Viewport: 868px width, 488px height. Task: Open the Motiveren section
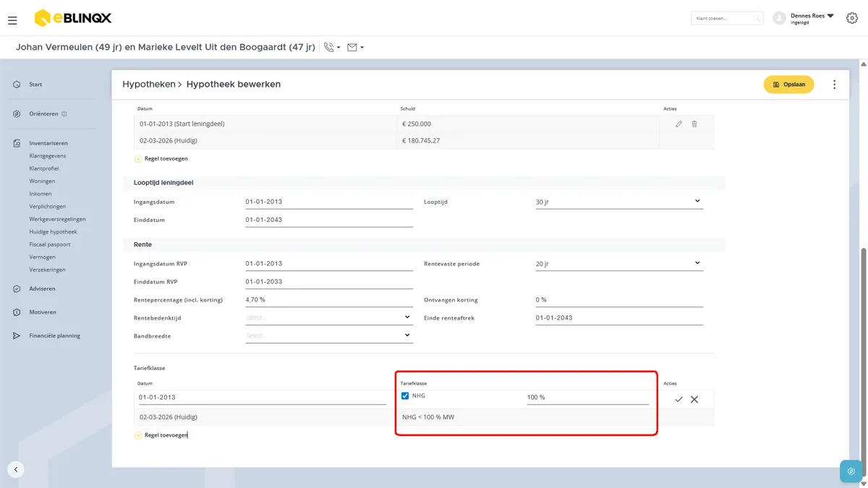point(43,312)
